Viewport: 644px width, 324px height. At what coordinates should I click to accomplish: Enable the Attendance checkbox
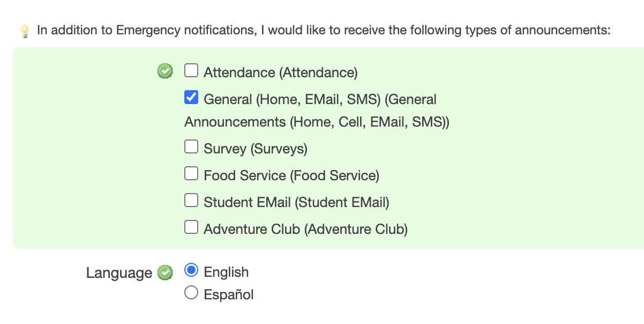pos(191,70)
